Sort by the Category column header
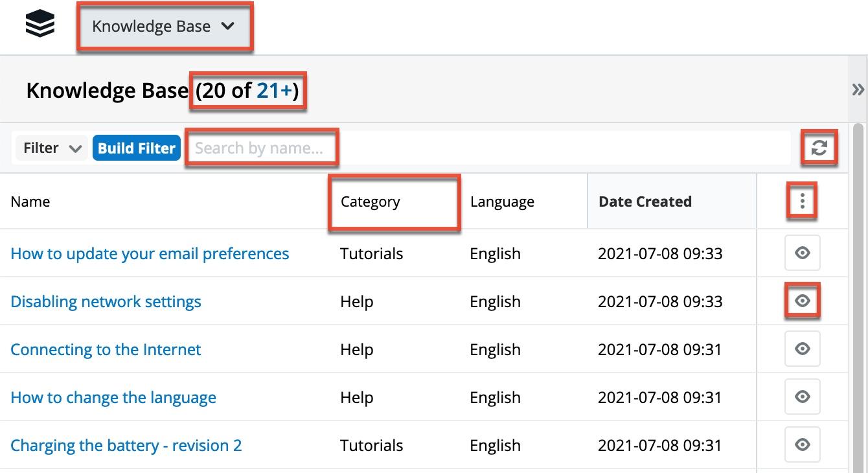 click(x=371, y=202)
